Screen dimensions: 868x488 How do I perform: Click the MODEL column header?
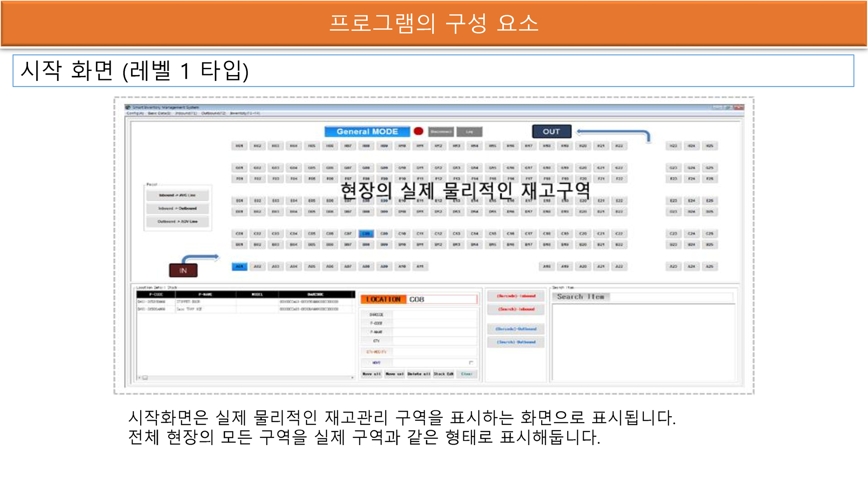point(257,294)
